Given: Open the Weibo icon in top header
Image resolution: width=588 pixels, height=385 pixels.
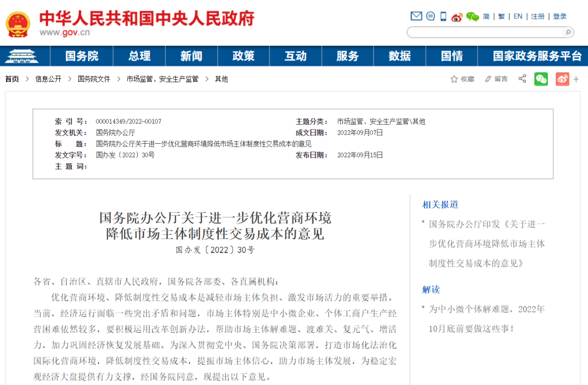Looking at the screenshot, I should pos(457,17).
